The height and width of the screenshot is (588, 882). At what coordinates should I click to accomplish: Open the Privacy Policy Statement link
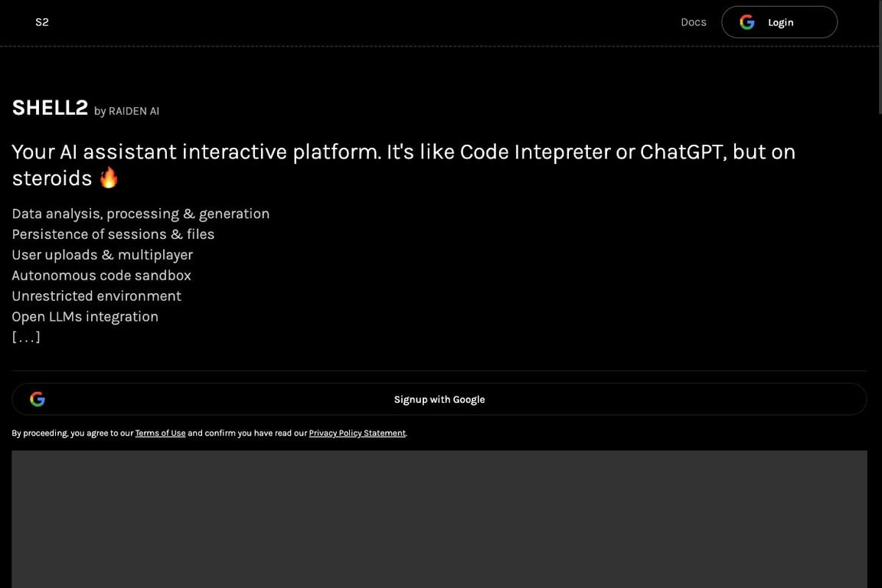click(x=358, y=433)
